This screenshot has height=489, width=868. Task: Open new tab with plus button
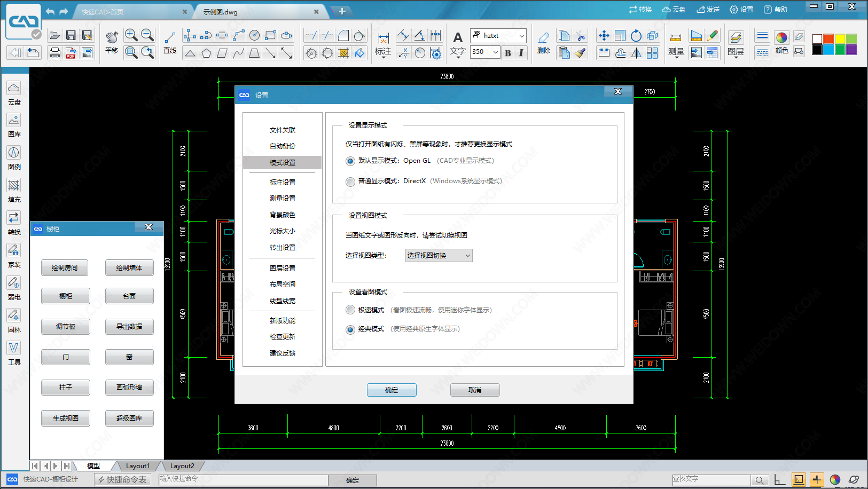click(342, 11)
